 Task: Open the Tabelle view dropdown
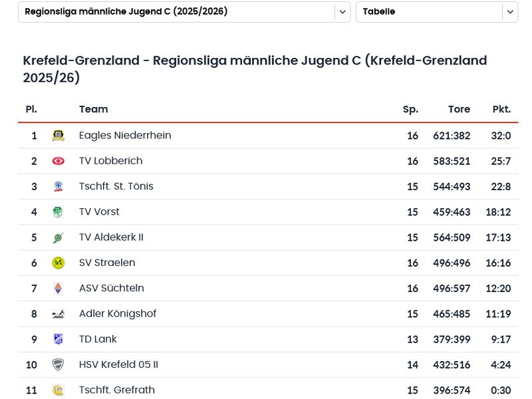(429, 12)
